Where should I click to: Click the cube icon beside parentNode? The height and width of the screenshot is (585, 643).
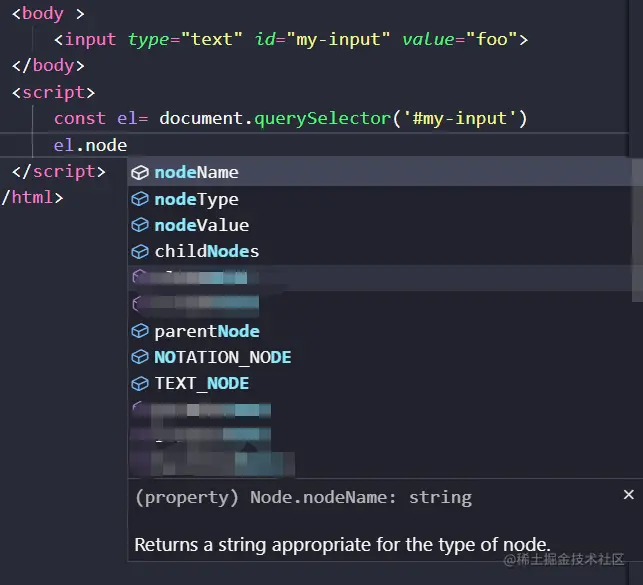point(140,331)
